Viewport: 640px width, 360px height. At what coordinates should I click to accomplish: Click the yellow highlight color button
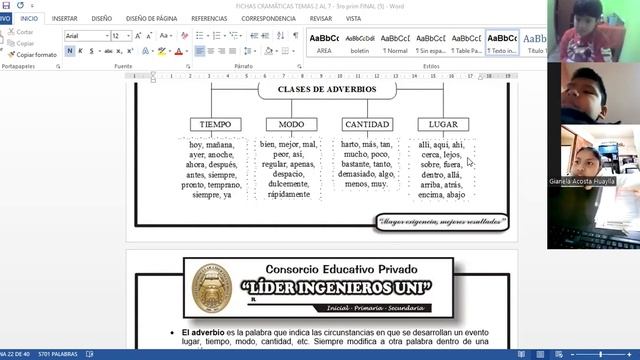point(162,51)
